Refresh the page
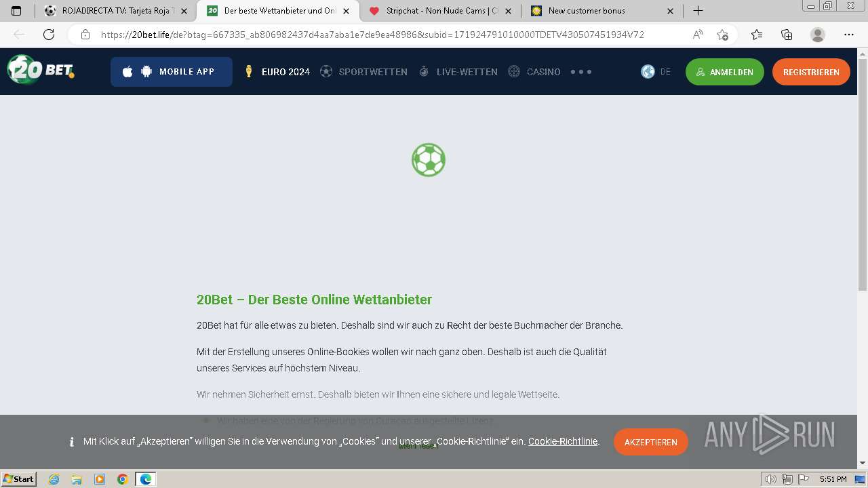The width and height of the screenshot is (868, 488). click(x=49, y=35)
